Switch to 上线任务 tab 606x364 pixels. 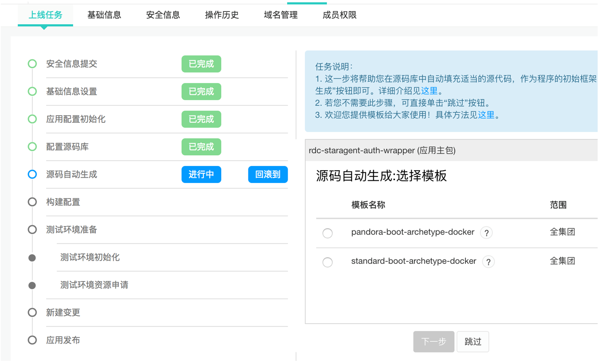click(45, 15)
